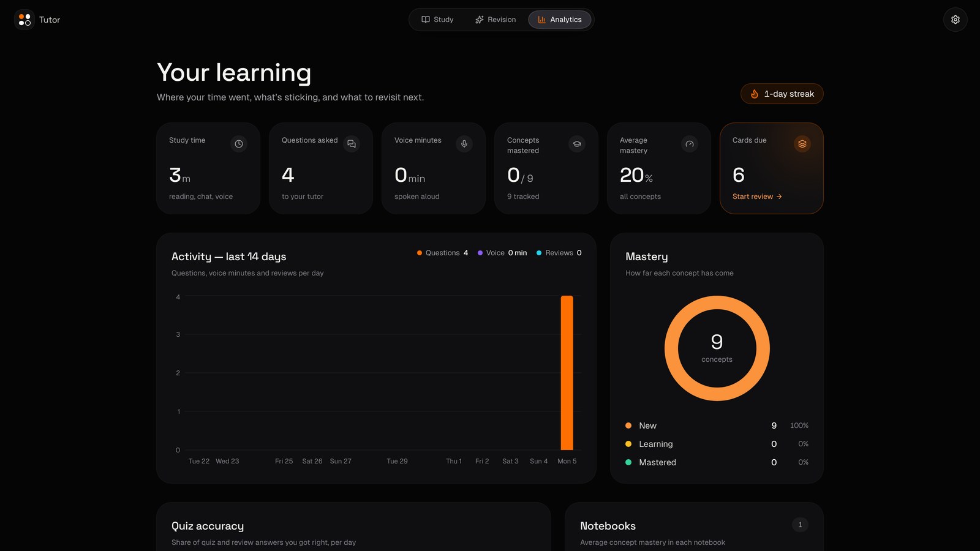Click the microphone icon on Voice minutes
This screenshot has height=551, width=980.
click(x=464, y=144)
